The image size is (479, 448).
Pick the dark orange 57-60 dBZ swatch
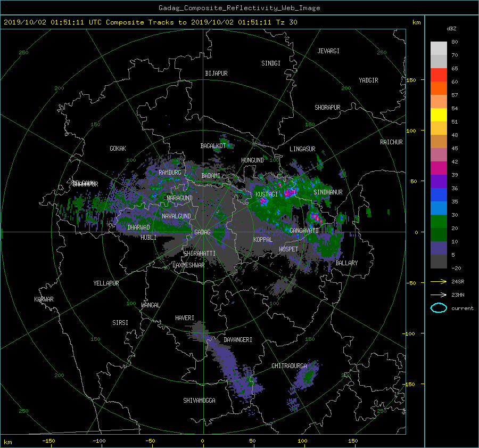[x=439, y=88]
